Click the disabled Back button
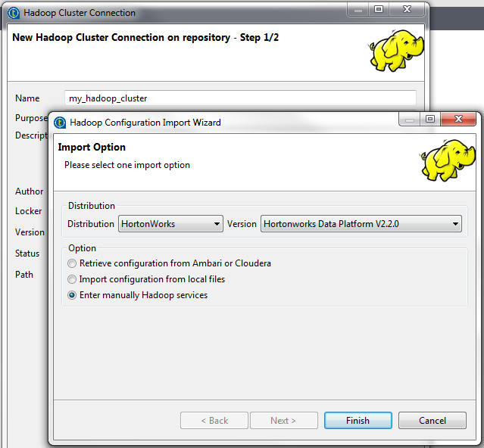 click(x=214, y=421)
